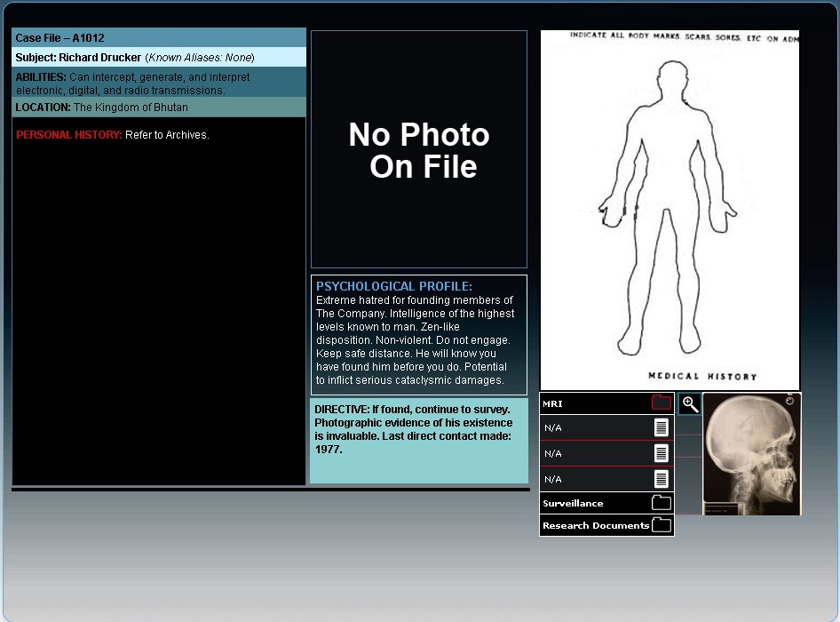Click the third N/A document icon
Viewport: 840px width, 622px height.
[661, 479]
